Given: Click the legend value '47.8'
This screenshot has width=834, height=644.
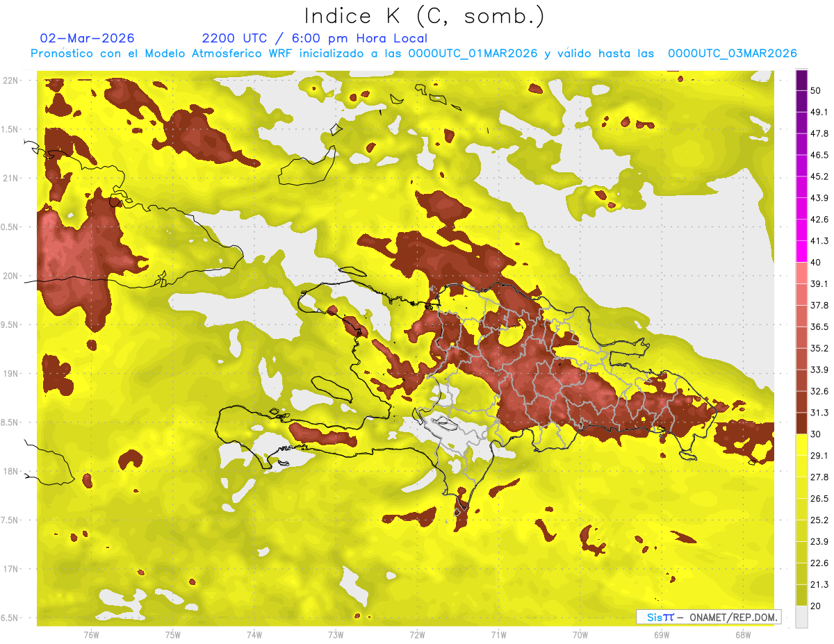Looking at the screenshot, I should (x=820, y=133).
